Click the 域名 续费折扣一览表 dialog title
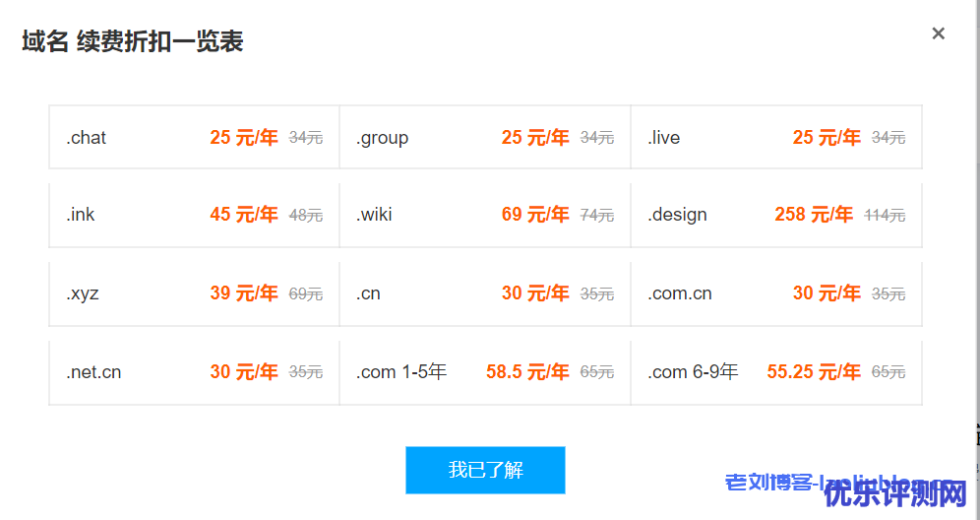980x520 pixels. tap(133, 41)
